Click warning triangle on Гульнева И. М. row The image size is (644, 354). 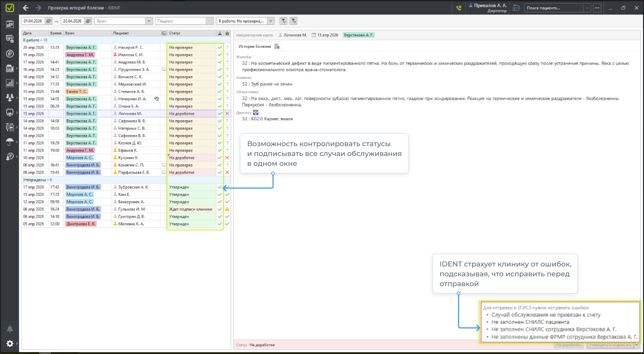tap(227, 209)
